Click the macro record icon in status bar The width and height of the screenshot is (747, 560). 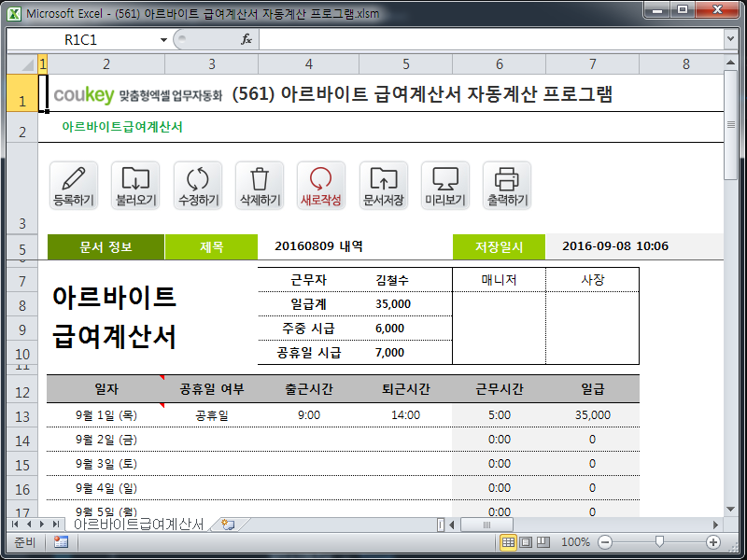(x=61, y=542)
